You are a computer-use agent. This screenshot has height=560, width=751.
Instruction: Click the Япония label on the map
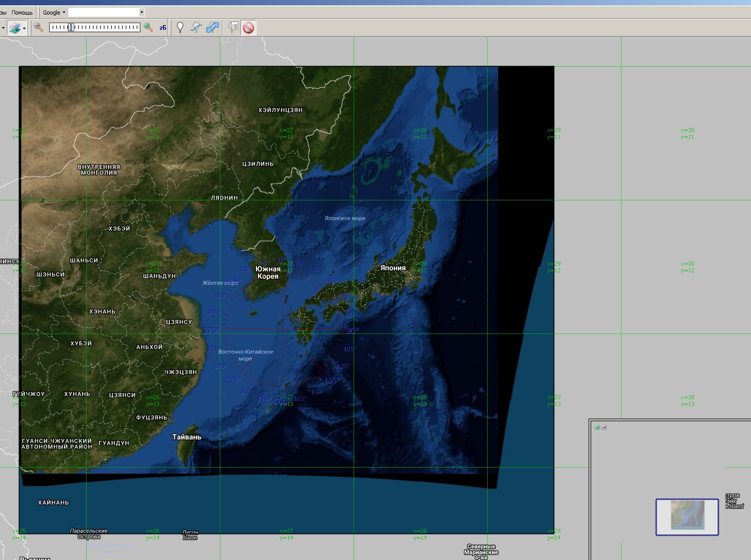click(x=393, y=268)
